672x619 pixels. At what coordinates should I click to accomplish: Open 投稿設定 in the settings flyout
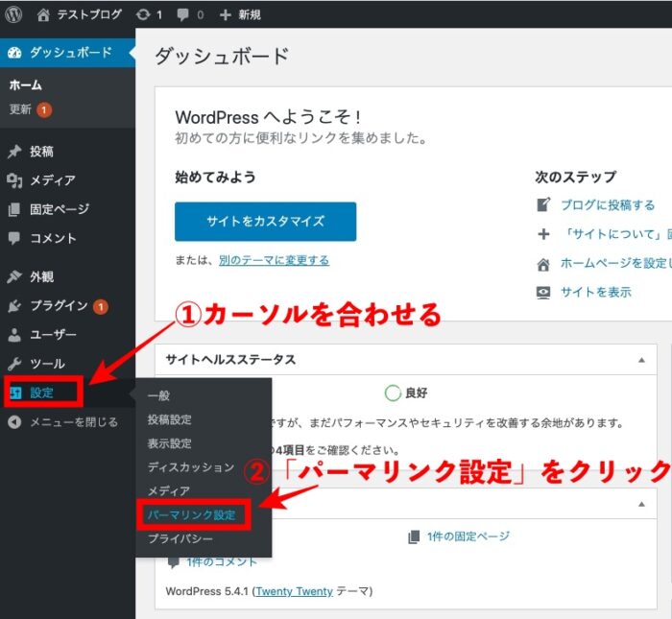169,419
